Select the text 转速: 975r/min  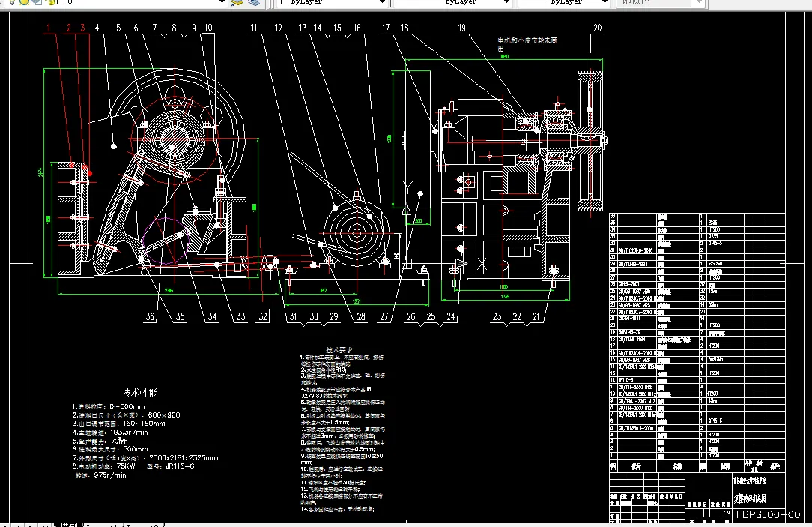click(x=101, y=475)
